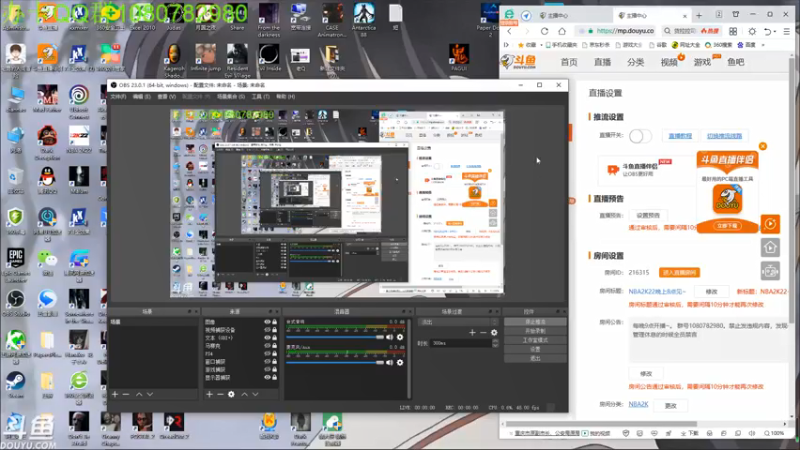Viewport: 800px width, 450px height.
Task: Close the orange Douyu companion popup
Action: 763,146
